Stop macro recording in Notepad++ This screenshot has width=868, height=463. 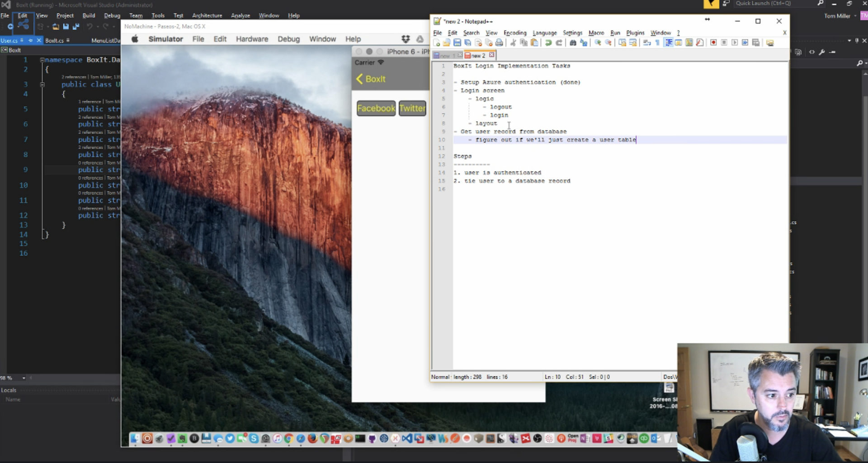[724, 43]
